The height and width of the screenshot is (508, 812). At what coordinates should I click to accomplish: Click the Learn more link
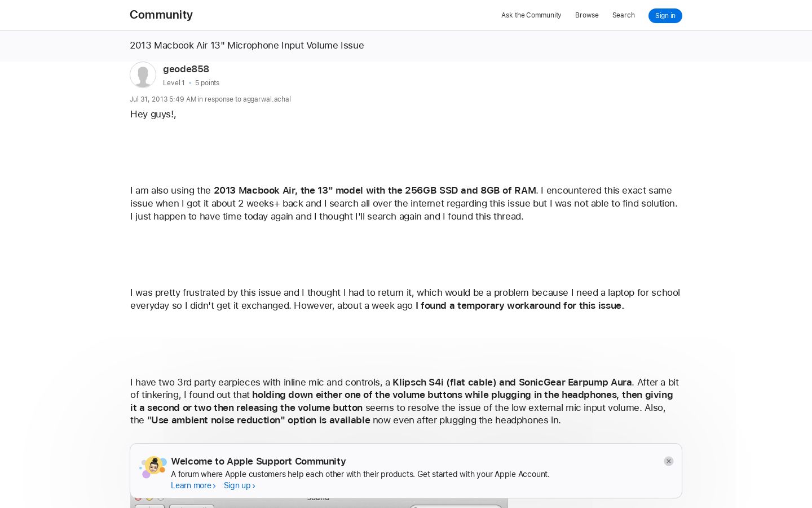coord(191,485)
